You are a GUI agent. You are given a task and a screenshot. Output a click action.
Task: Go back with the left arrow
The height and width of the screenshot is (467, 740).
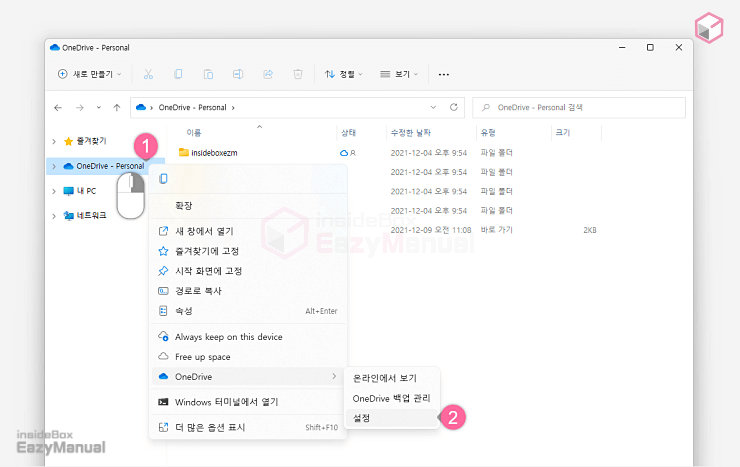click(x=58, y=108)
